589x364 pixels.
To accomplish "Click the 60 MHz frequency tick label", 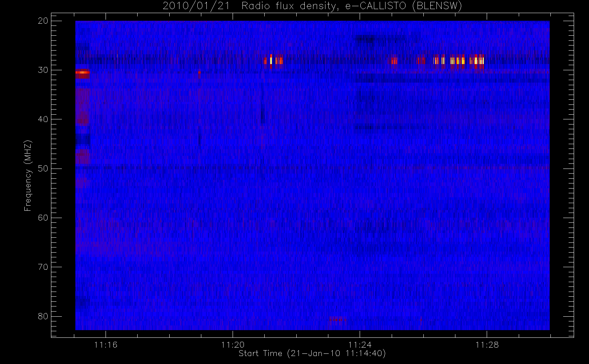I will 43,218.
